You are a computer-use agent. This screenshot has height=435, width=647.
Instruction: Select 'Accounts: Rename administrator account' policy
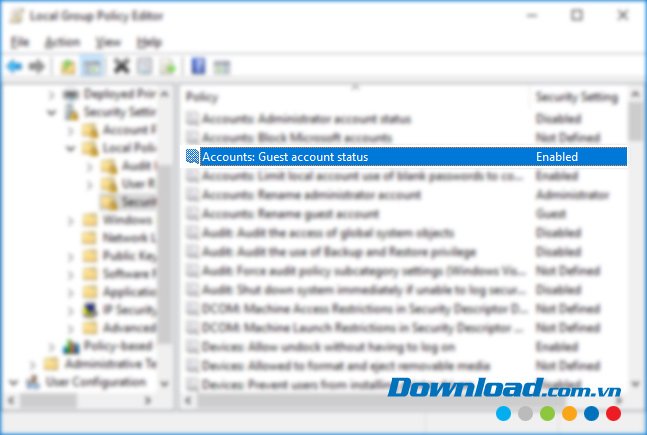pos(312,194)
